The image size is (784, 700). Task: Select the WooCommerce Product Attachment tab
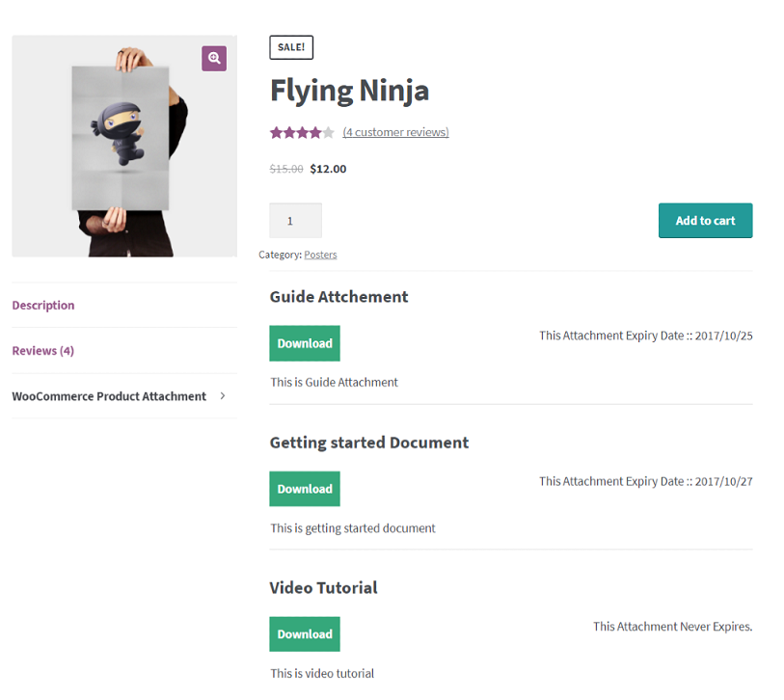(x=109, y=396)
